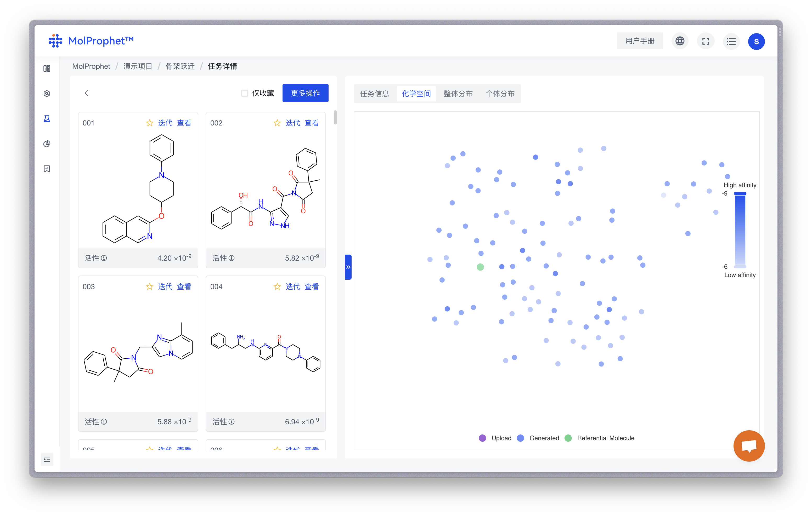Expand the sidebar with bottom toggle icon
This screenshot has height=516, width=812.
47,459
